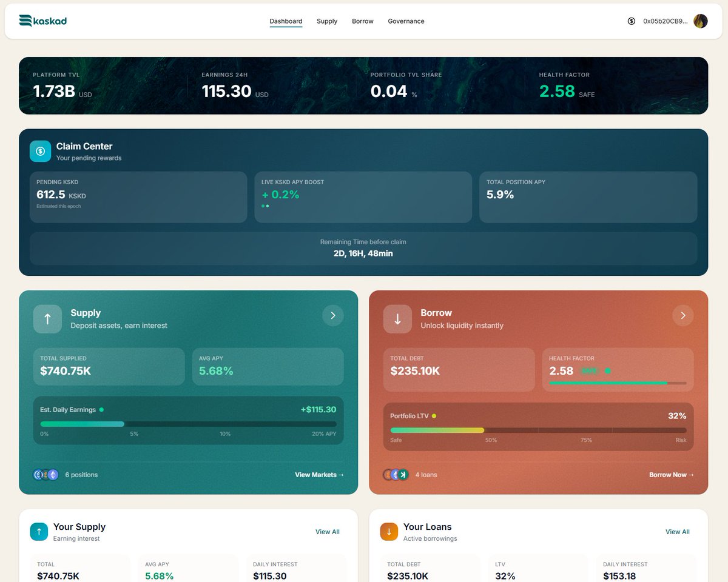728x582 pixels.
Task: Click the green dot beside Est. Daily Earnings
Action: (101, 410)
